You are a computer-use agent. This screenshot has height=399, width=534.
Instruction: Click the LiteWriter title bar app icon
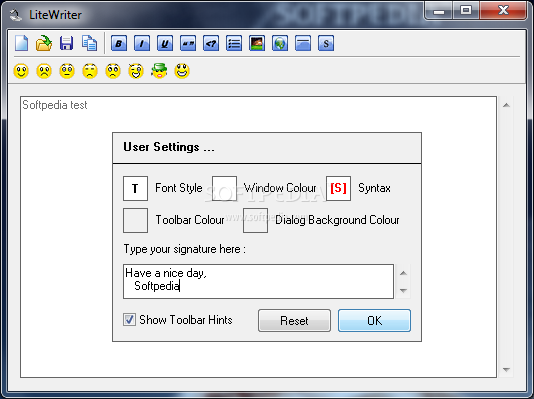click(x=15, y=15)
